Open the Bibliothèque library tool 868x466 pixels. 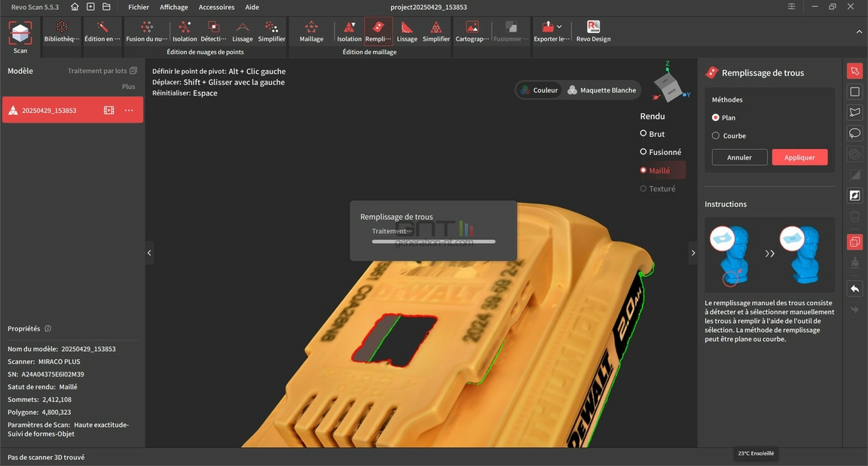pos(62,32)
